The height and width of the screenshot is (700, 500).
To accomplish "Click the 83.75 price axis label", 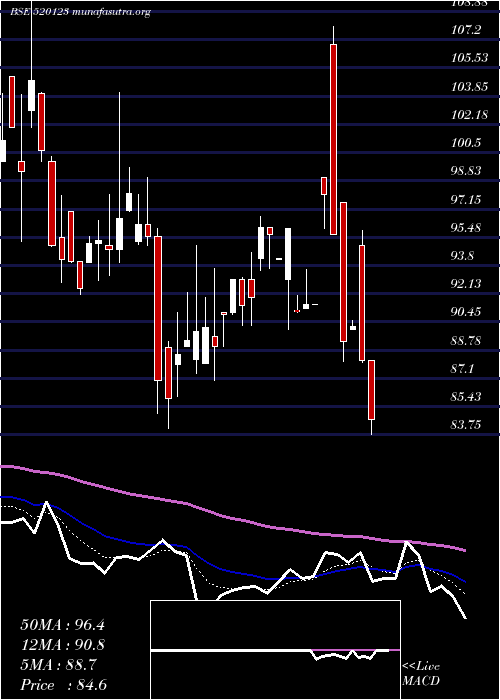I will click(x=466, y=425).
